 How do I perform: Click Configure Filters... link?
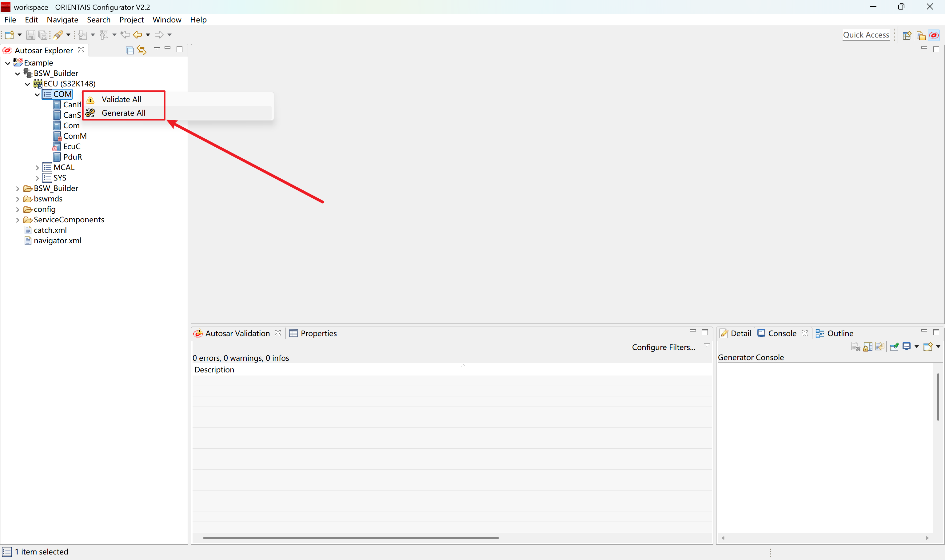coord(663,347)
